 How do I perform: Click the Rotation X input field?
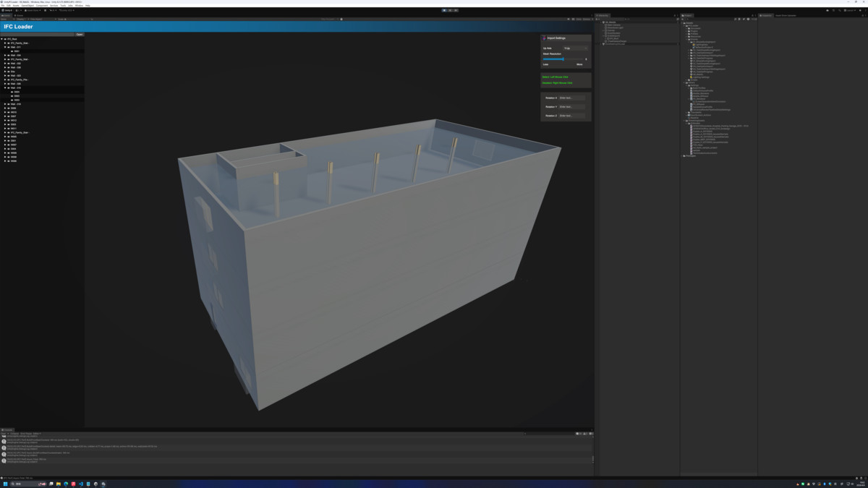[571, 98]
